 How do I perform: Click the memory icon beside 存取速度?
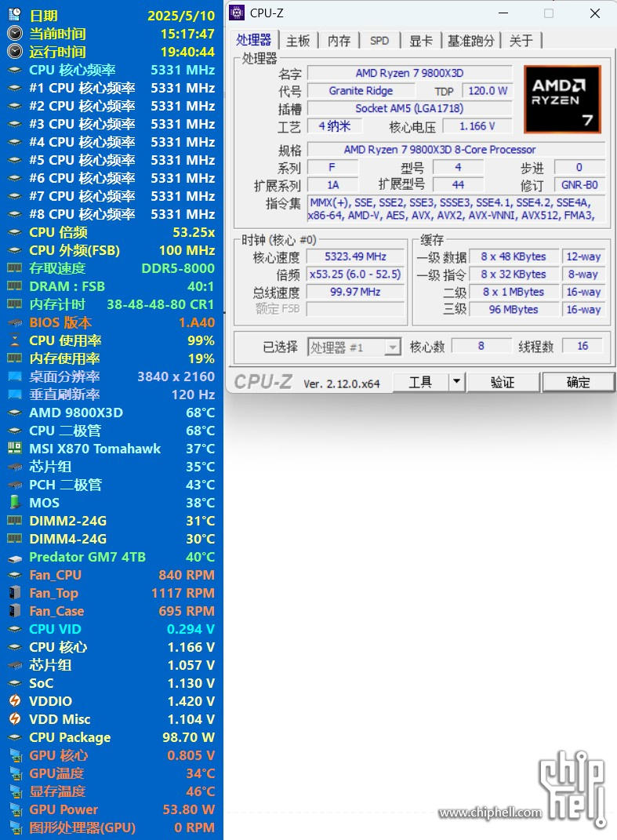tap(15, 268)
